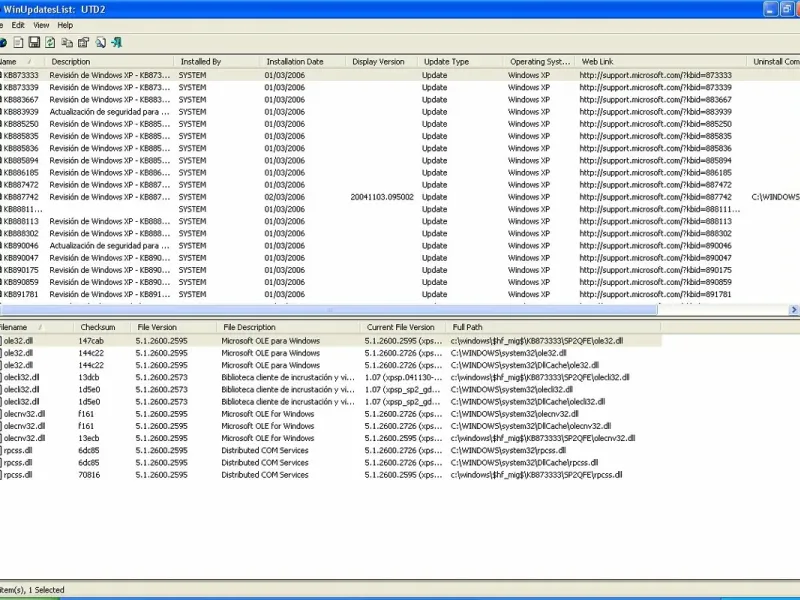Viewport: 800px width, 600px height.
Task: Select the KB890046 update row
Action: tap(400, 245)
